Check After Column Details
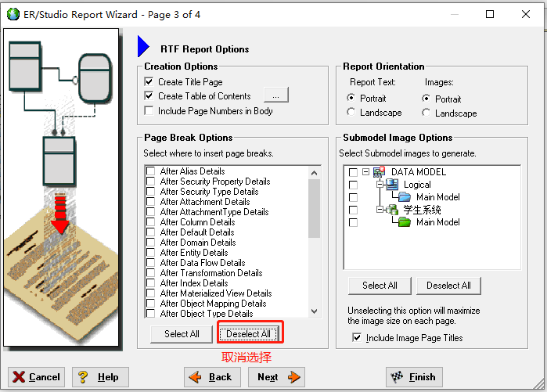 coord(151,221)
